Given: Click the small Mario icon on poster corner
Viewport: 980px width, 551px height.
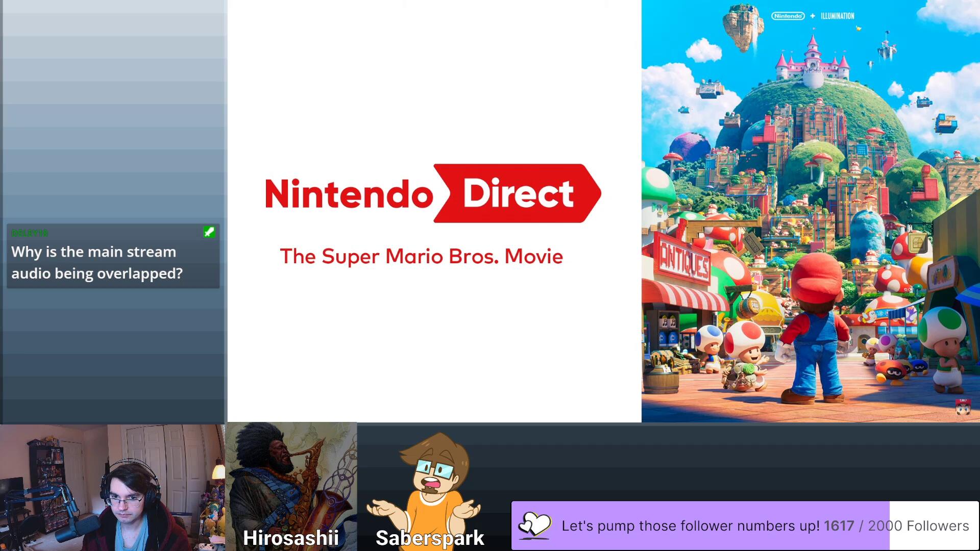Looking at the screenshot, I should [963, 408].
